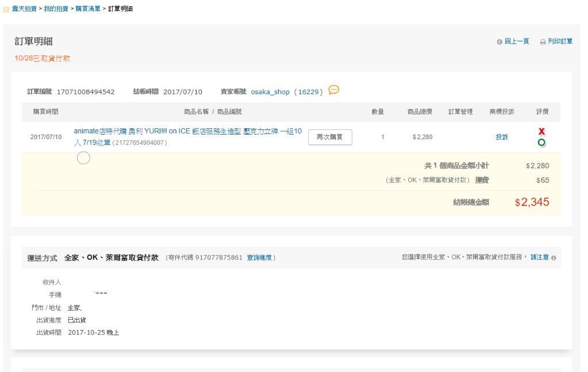
Task: Click 列印訂單 link
Action: click(x=560, y=41)
